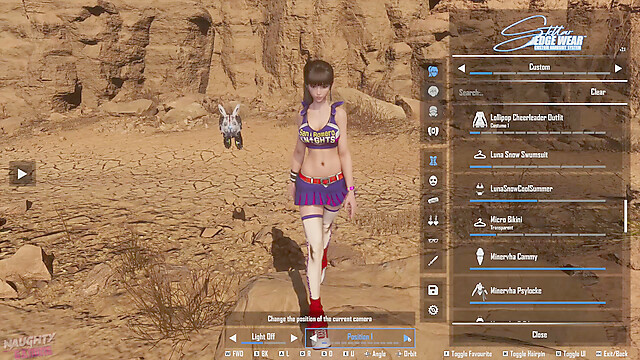
Task: Select the bandage accessory category icon
Action: (x=433, y=200)
